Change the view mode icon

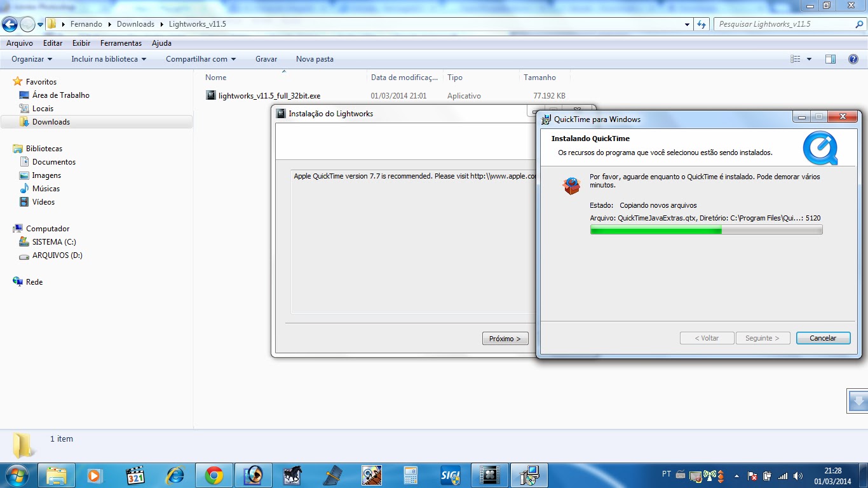795,59
